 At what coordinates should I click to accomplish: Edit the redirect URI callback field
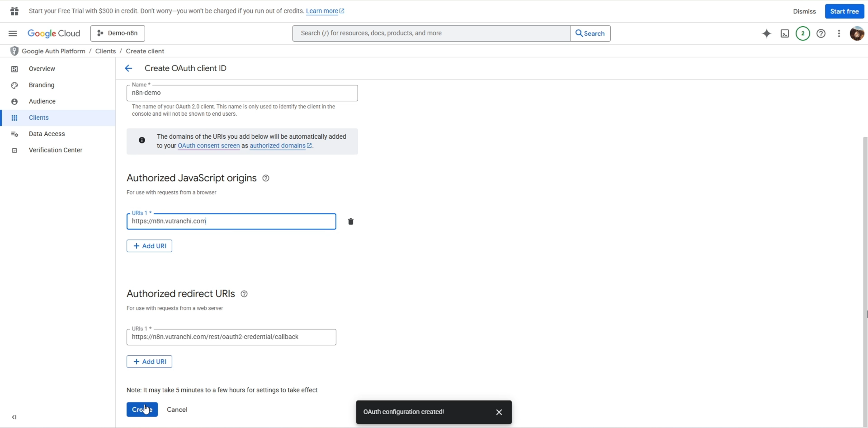pos(231,337)
